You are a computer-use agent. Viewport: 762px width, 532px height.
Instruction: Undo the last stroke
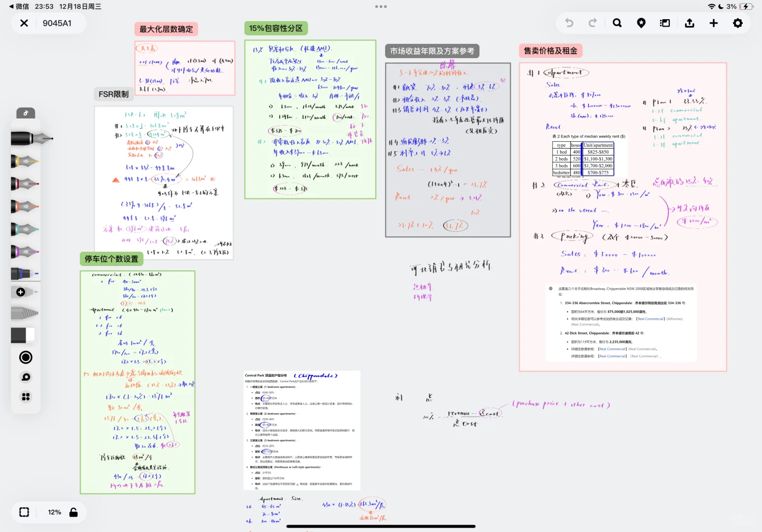[x=569, y=23]
